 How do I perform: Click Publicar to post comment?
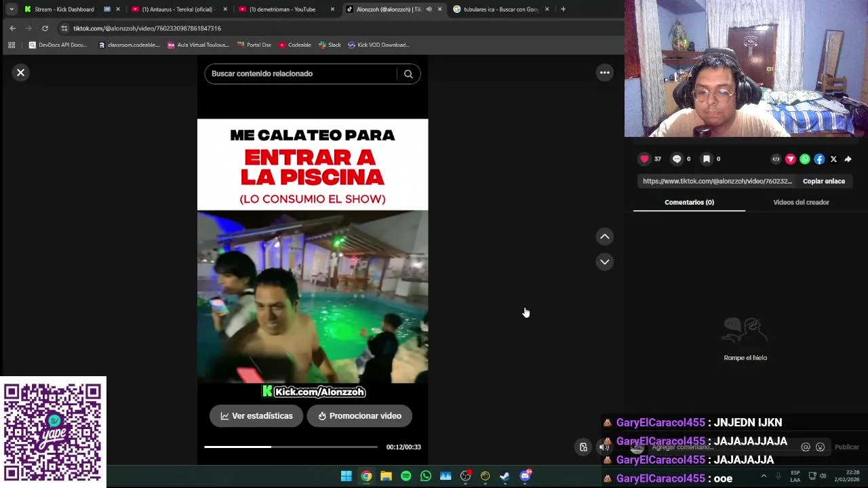click(x=847, y=447)
